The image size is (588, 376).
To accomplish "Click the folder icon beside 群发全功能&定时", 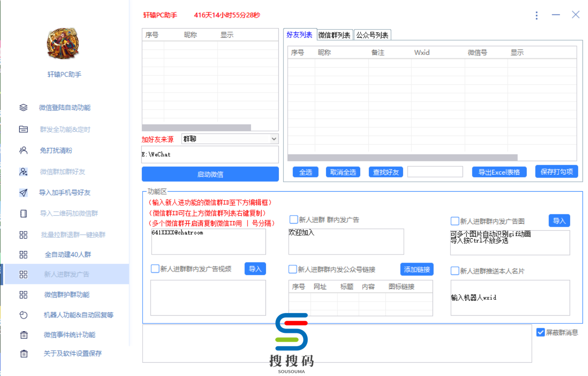I will pyautogui.click(x=24, y=129).
